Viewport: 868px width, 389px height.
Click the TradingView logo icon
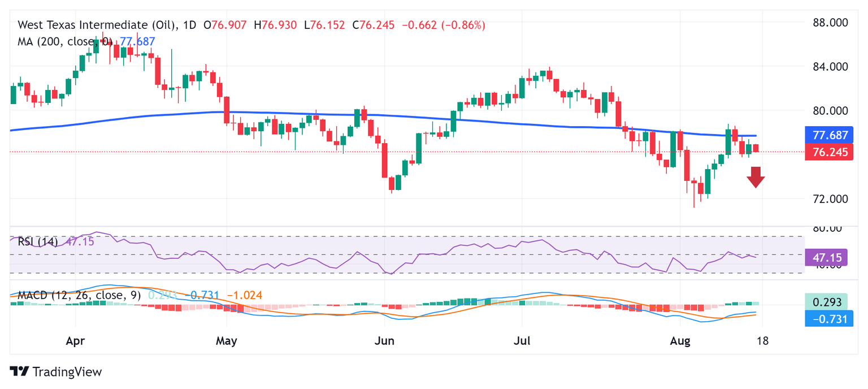click(19, 371)
